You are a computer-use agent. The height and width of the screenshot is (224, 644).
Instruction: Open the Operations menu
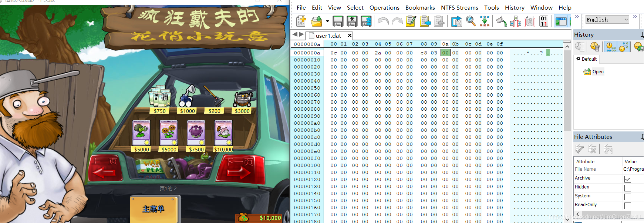pyautogui.click(x=384, y=7)
